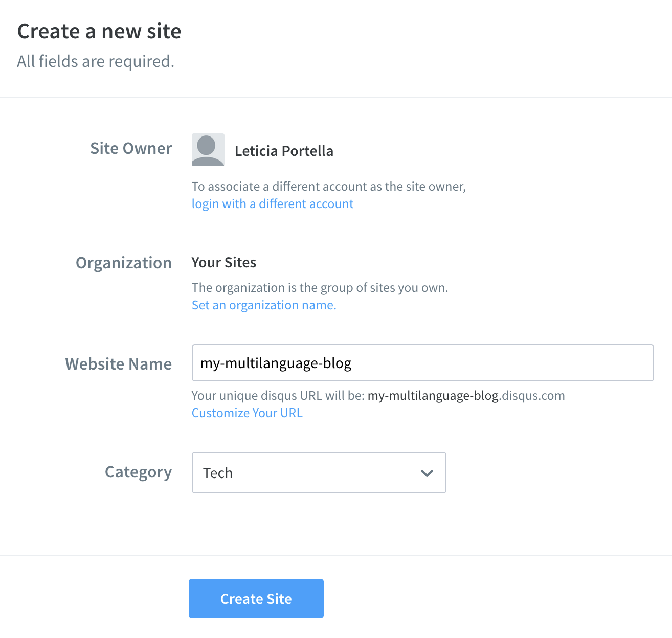Viewport: 672px width, 638px height.
Task: Click the Website Name field label
Action: pos(119,364)
